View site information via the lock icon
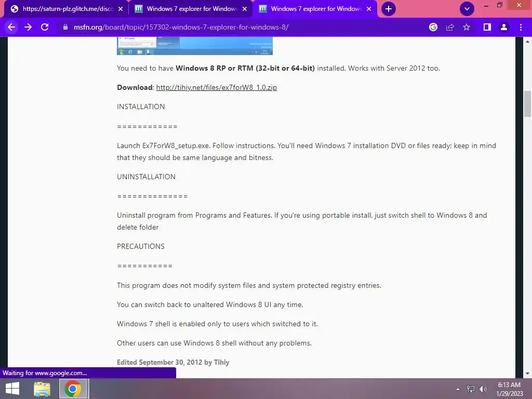This screenshot has height=399, width=532. coord(65,27)
